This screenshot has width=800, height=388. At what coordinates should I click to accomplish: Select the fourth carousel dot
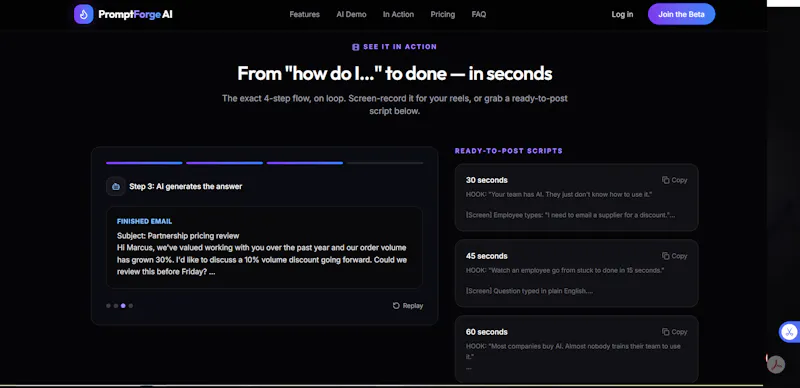131,306
